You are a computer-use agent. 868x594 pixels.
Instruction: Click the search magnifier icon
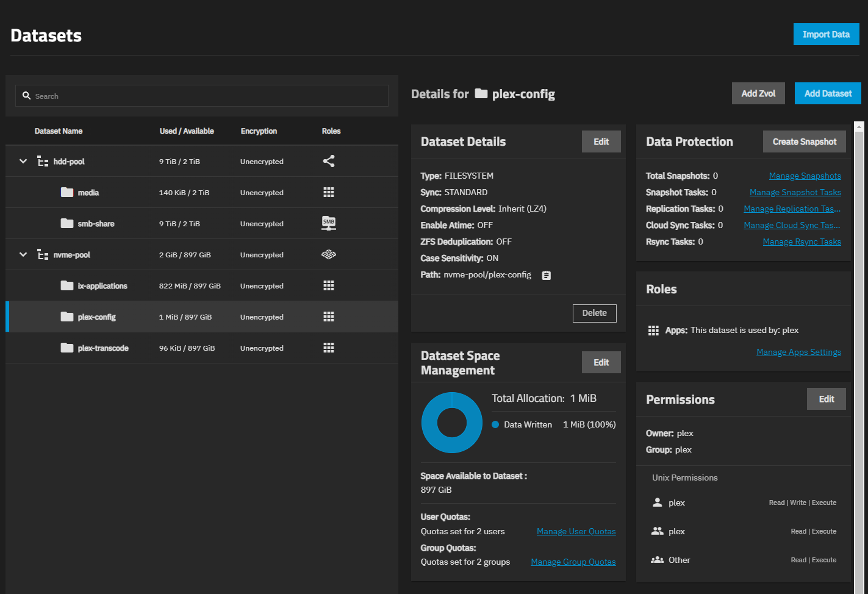26,96
